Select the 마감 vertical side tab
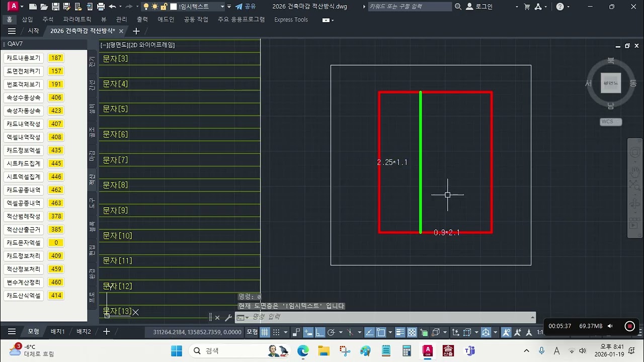Screen dimensions: 644x362 pos(92,155)
